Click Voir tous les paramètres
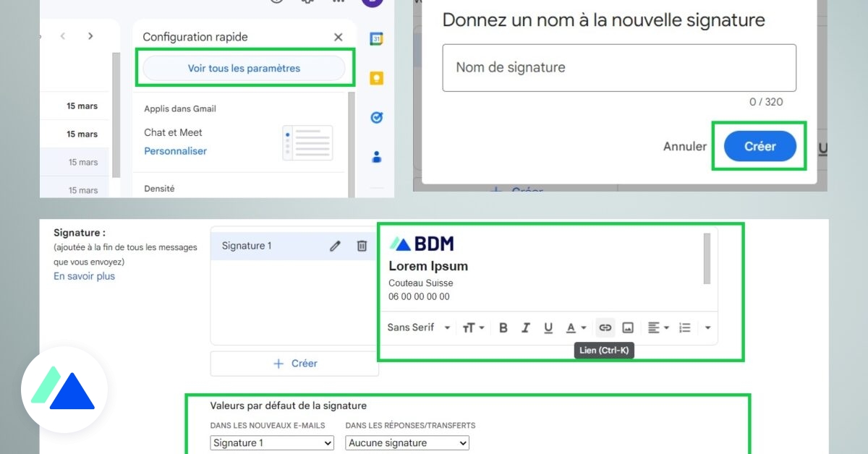The image size is (868, 454). tap(244, 67)
